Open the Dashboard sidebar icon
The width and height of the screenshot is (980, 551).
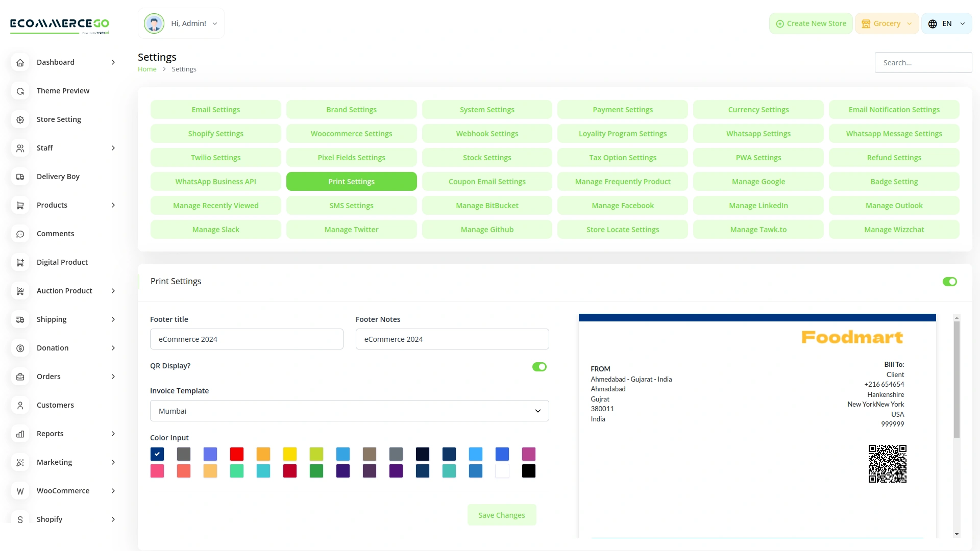[x=20, y=62]
